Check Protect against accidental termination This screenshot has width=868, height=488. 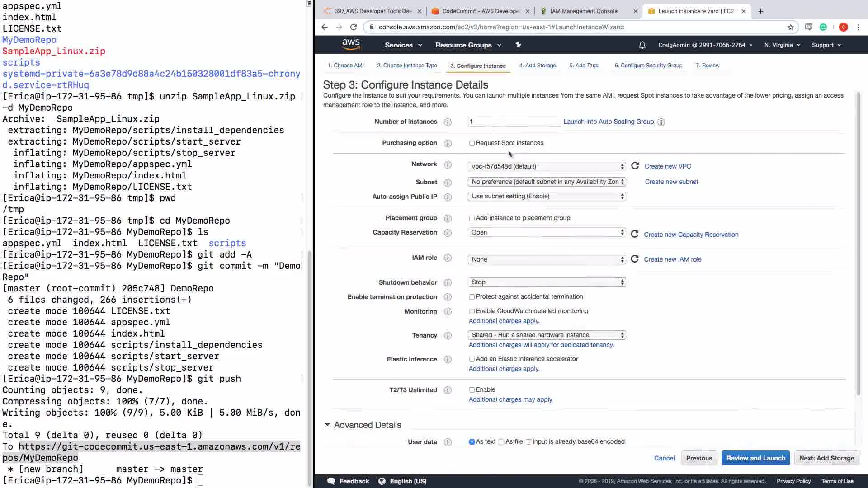pos(472,297)
